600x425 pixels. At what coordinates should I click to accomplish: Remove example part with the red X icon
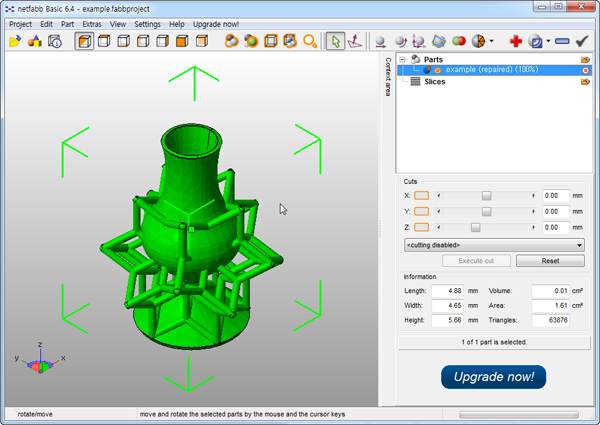585,70
